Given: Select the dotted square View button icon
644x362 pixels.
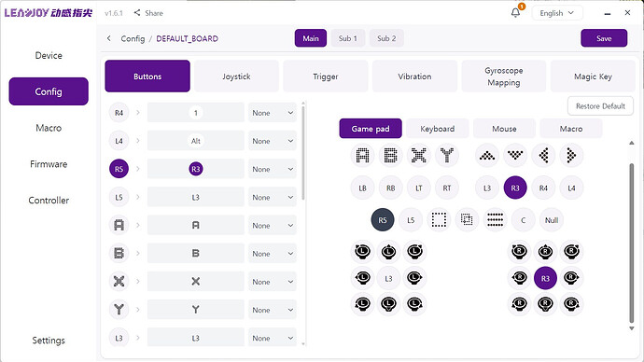Looking at the screenshot, I should coord(439,220).
